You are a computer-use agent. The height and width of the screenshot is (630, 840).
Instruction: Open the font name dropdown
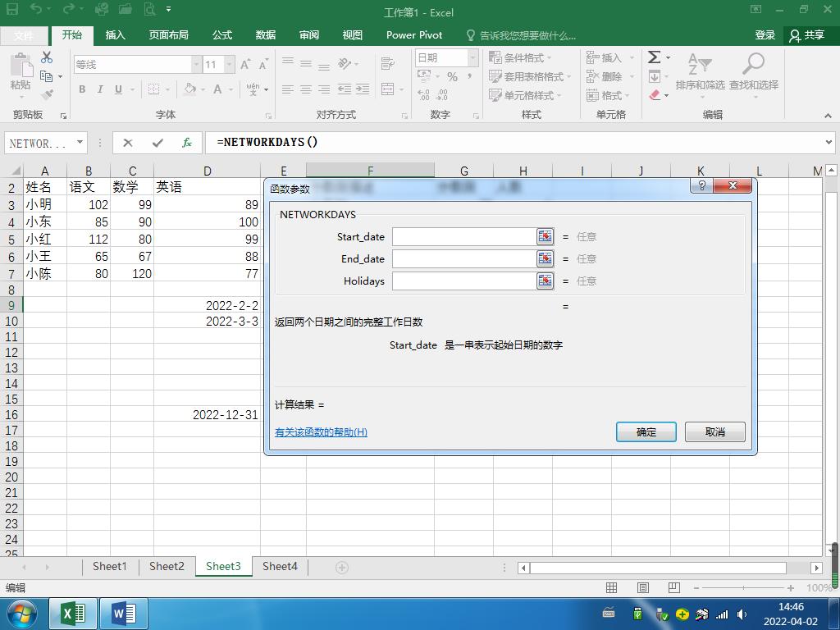(x=196, y=65)
